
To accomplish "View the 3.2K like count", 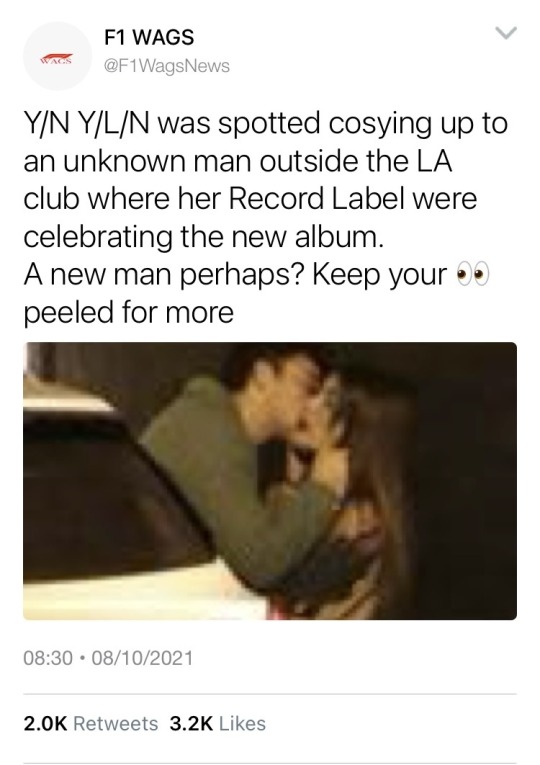I will click(x=191, y=724).
